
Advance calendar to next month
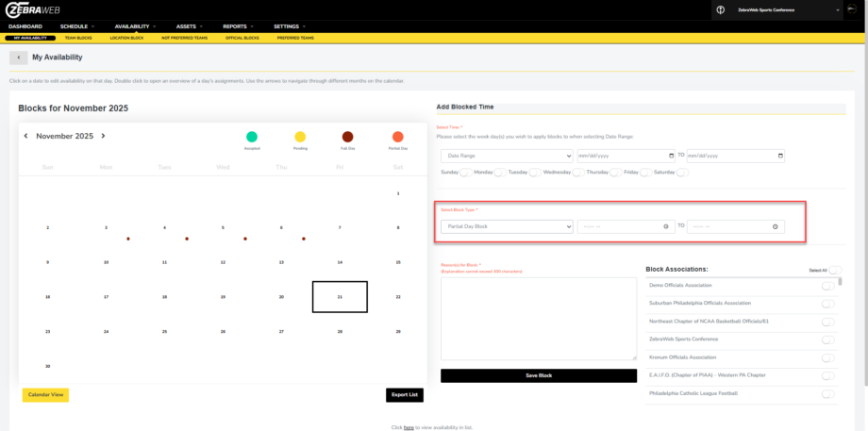pos(103,136)
